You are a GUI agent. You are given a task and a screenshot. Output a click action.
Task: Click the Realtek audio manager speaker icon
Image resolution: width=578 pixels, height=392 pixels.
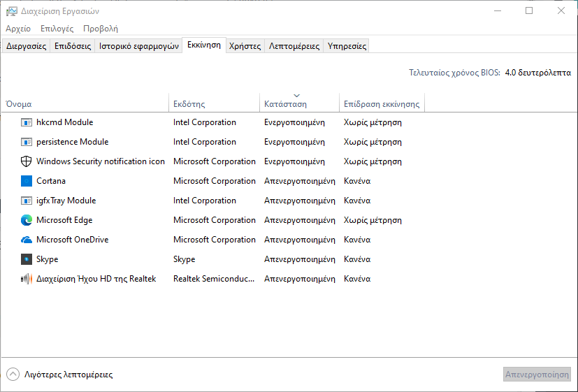pyautogui.click(x=27, y=279)
